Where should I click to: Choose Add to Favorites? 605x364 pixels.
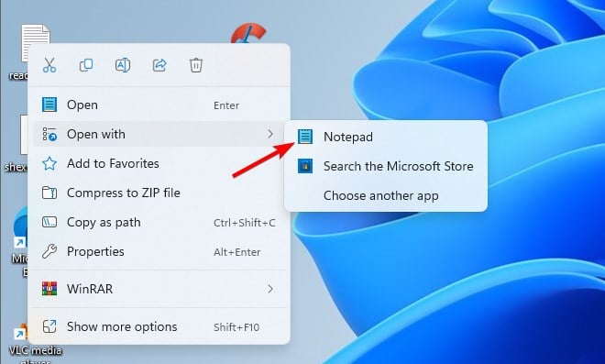click(x=159, y=163)
